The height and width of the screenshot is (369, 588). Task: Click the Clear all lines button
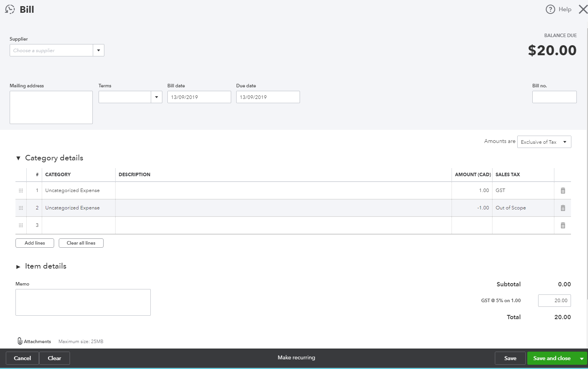[x=81, y=243]
